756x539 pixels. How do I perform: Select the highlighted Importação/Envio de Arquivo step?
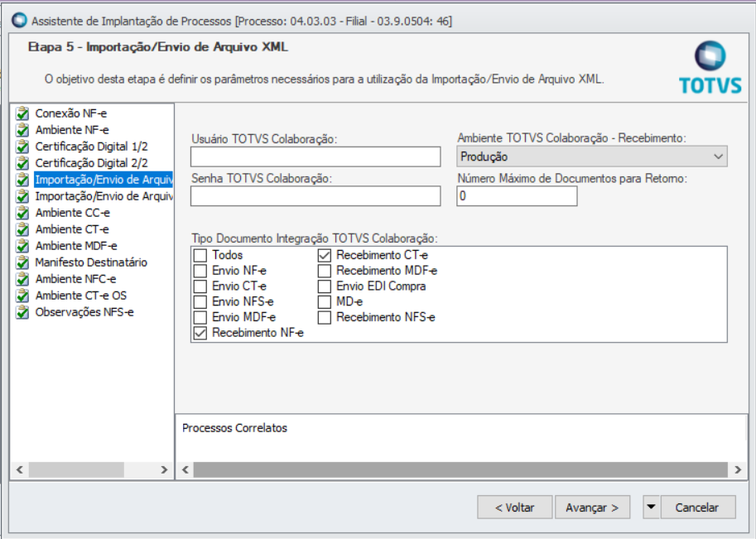[x=104, y=180]
